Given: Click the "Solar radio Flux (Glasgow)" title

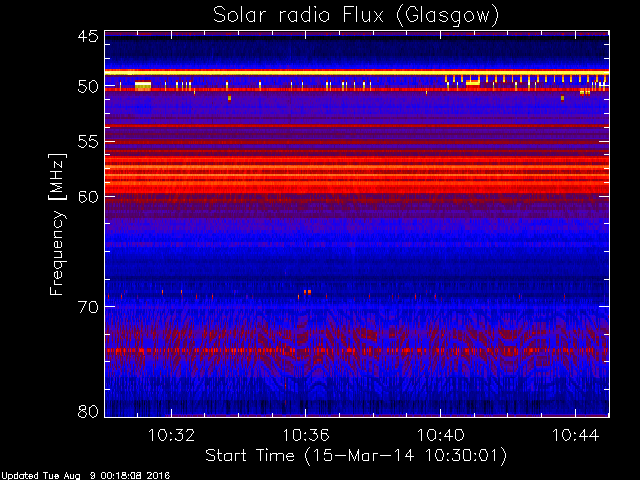Looking at the screenshot, I should (356, 16).
